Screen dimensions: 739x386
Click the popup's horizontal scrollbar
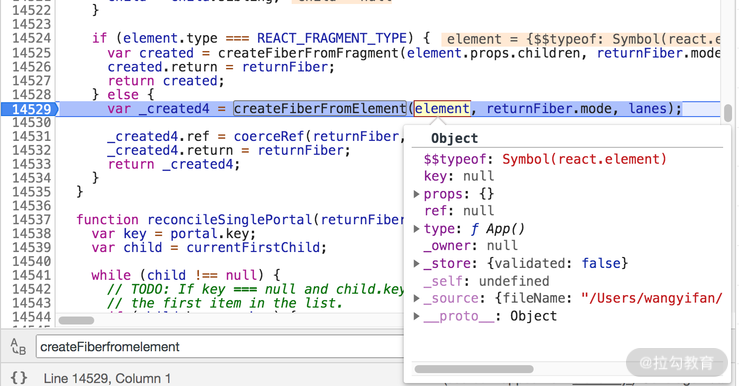tap(474, 369)
